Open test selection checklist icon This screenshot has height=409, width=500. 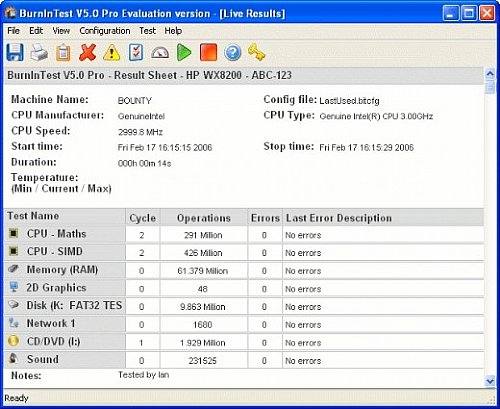[136, 52]
